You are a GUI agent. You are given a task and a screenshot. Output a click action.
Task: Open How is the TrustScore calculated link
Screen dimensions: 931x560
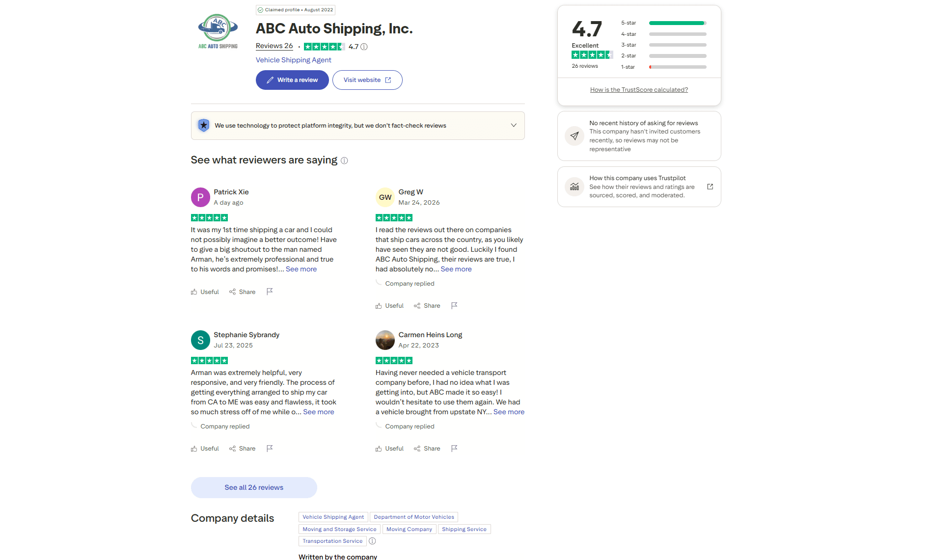[639, 90]
